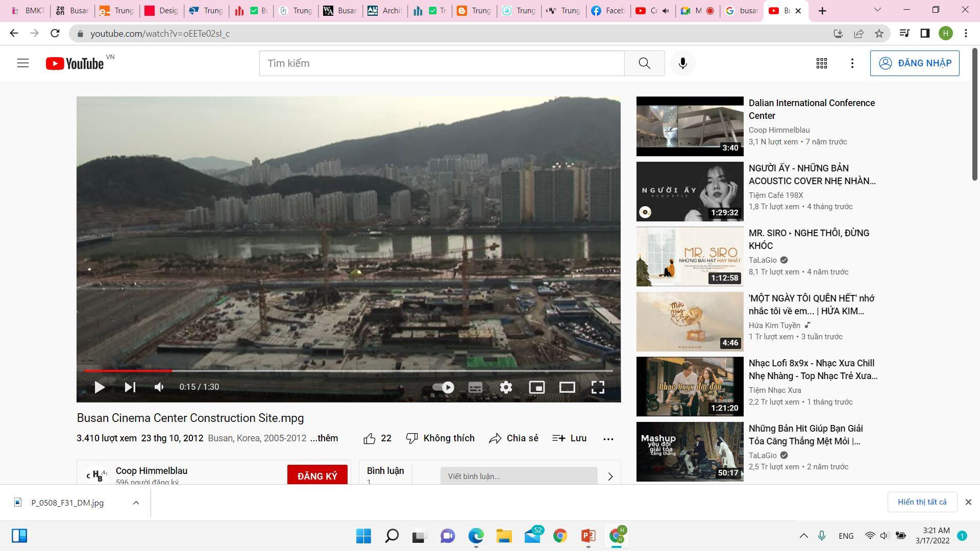The height and width of the screenshot is (551, 980).
Task: Enter fullscreen video mode
Action: [598, 387]
